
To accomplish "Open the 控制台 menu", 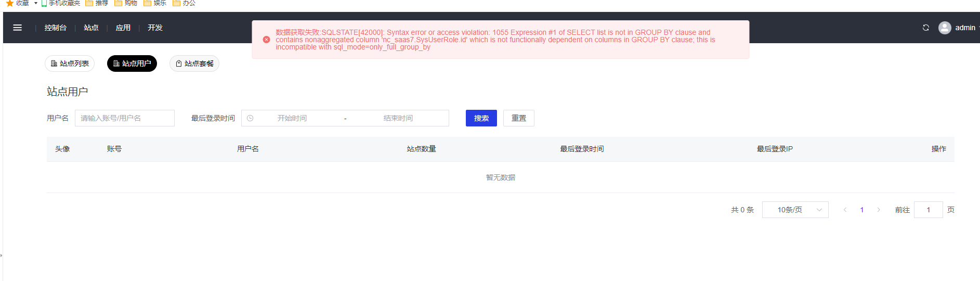I will [x=56, y=28].
